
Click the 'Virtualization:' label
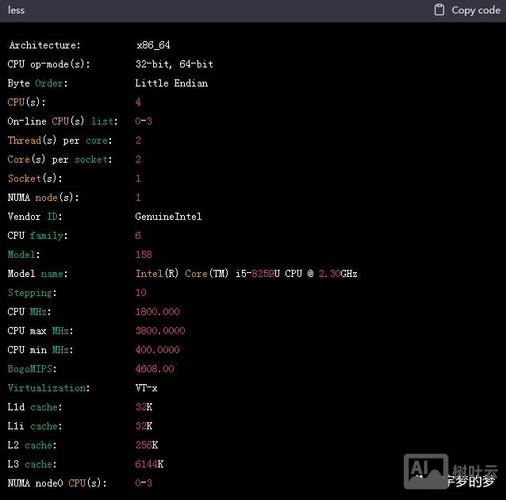tap(49, 388)
